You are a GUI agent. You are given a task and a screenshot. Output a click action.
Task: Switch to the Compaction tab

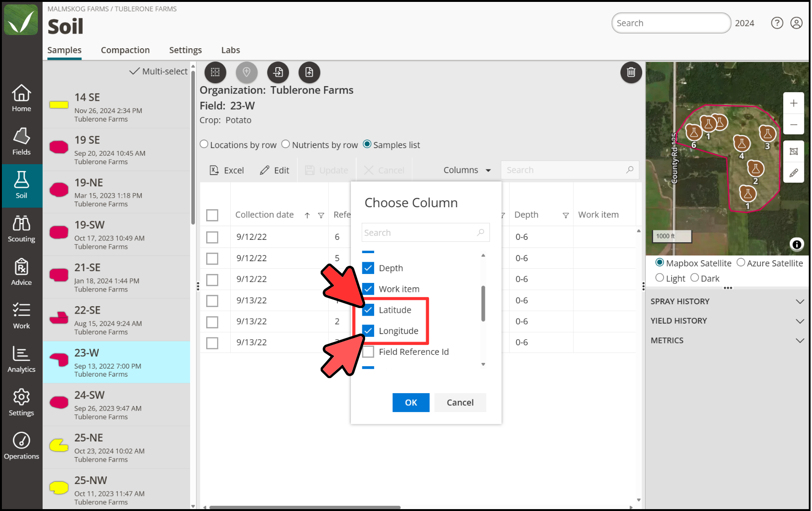point(125,50)
